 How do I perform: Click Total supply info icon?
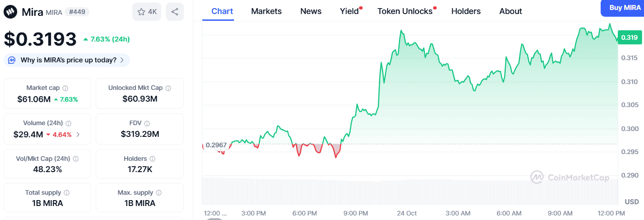(66, 193)
